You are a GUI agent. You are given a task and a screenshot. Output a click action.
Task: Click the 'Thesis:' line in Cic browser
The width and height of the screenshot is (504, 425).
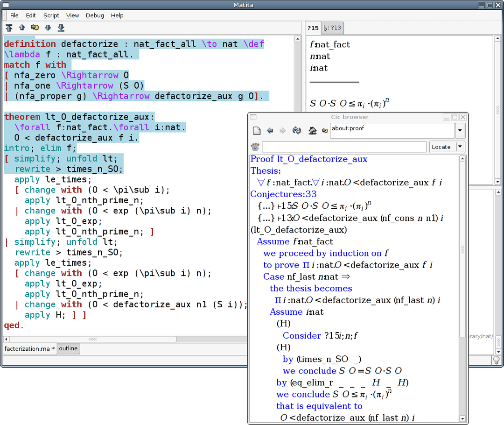click(266, 171)
